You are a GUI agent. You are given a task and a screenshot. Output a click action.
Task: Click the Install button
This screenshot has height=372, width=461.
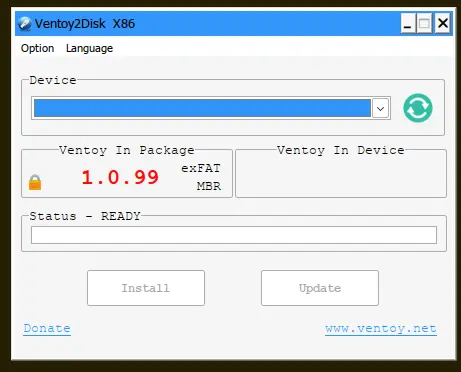click(x=146, y=288)
